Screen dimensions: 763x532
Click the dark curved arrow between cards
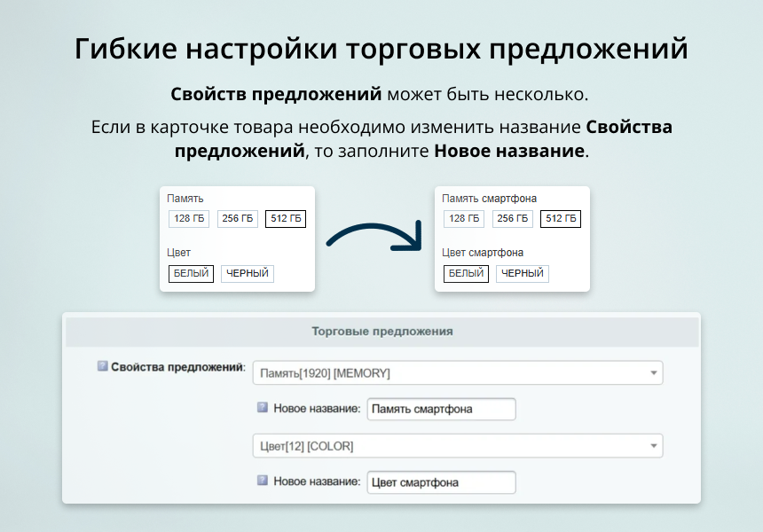click(x=374, y=238)
